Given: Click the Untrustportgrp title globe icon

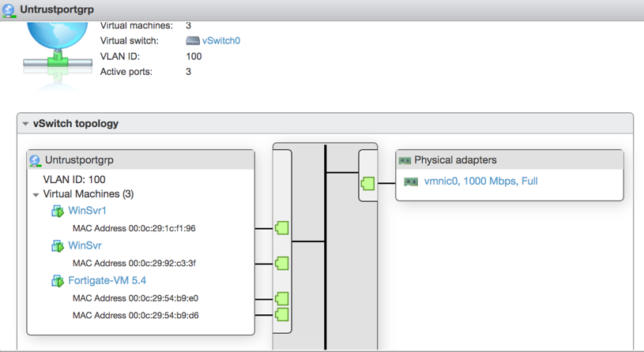Looking at the screenshot, I should click(x=9, y=10).
